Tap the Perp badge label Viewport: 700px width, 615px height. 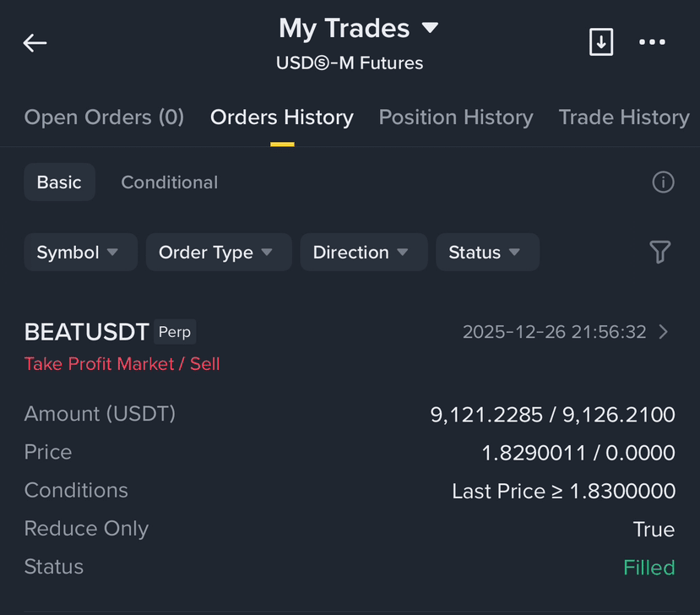point(175,332)
